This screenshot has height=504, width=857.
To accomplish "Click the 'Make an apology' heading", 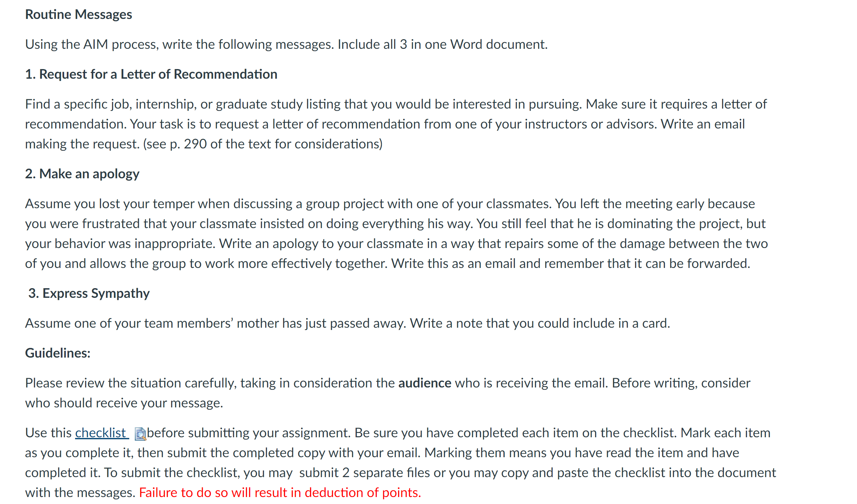I will click(82, 174).
